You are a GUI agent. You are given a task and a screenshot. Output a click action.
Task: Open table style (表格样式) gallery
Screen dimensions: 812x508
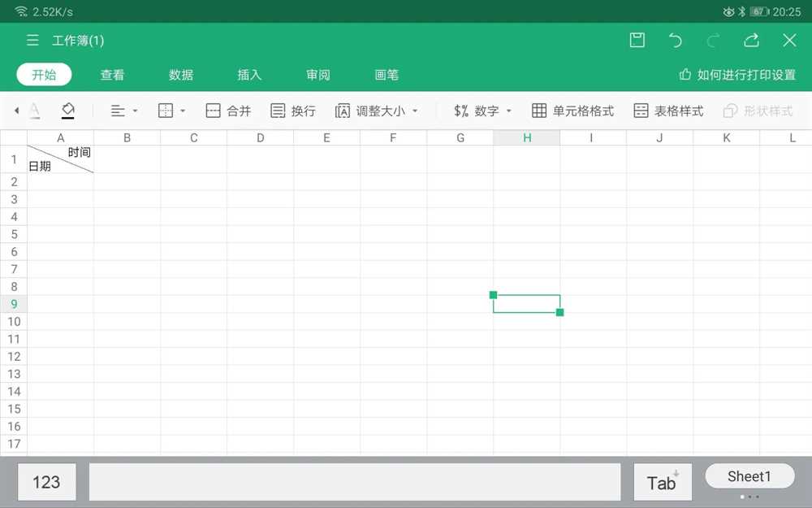[668, 111]
